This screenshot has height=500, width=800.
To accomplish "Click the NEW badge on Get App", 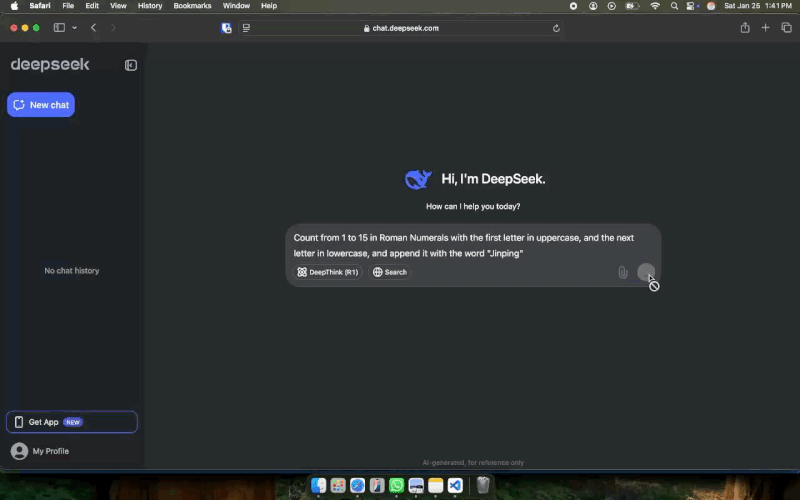I will 73,422.
